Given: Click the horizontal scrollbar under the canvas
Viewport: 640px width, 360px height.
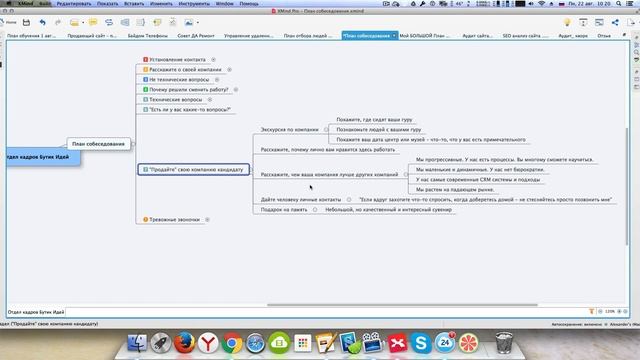Looking at the screenshot, I should [x=402, y=304].
